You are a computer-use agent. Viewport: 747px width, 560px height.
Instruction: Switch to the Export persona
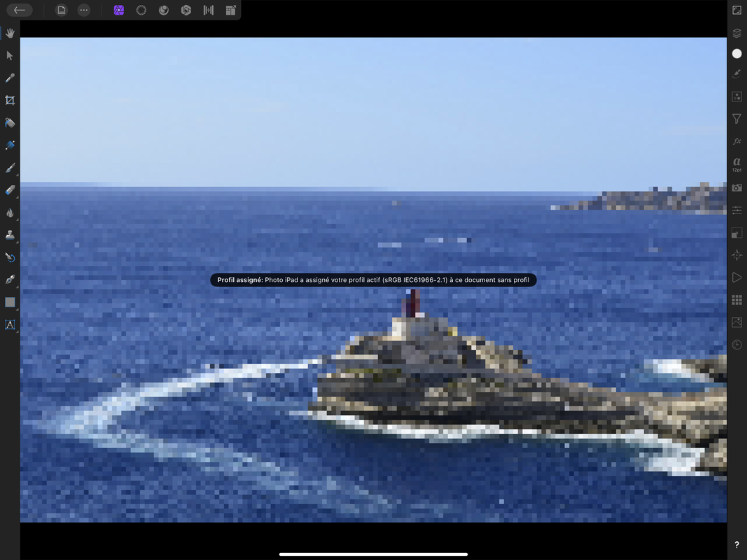click(x=230, y=10)
